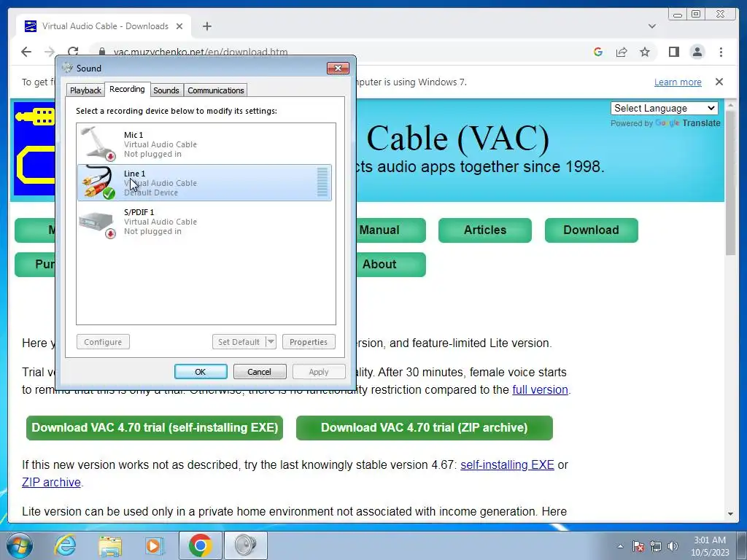Switch to the Chrome taskbar icon
Image resolution: width=747 pixels, height=560 pixels.
(x=200, y=545)
